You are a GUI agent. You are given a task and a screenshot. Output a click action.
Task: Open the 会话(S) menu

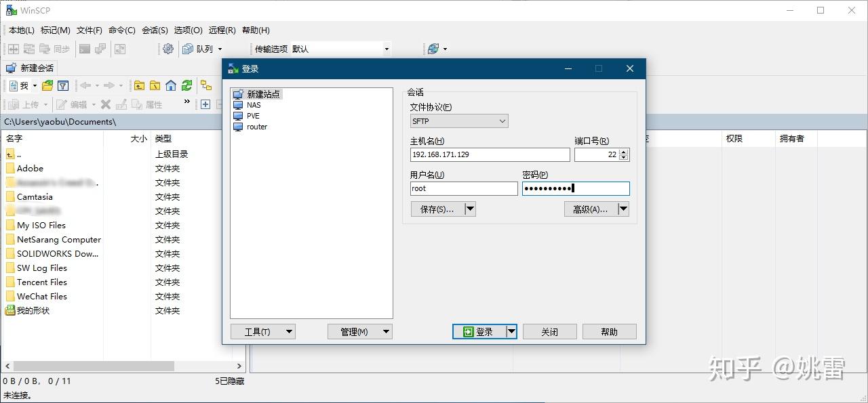155,30
